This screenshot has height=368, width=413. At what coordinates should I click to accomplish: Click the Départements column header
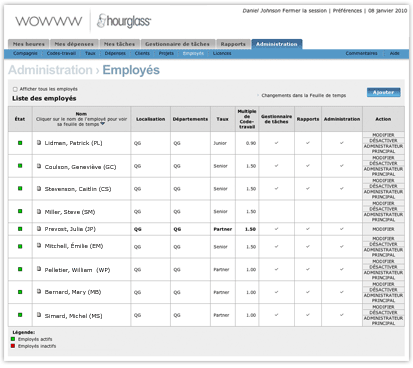click(190, 119)
